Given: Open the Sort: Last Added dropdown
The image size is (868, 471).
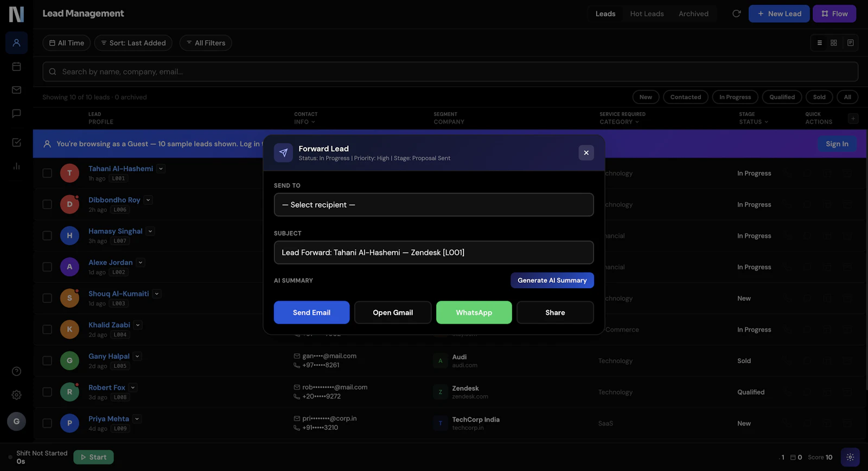Looking at the screenshot, I should (133, 43).
